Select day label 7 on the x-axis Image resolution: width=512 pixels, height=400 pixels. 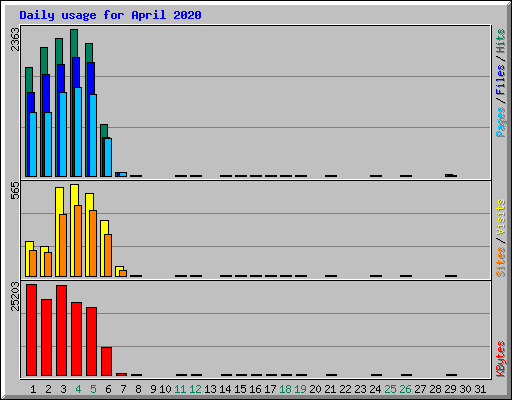tap(123, 389)
